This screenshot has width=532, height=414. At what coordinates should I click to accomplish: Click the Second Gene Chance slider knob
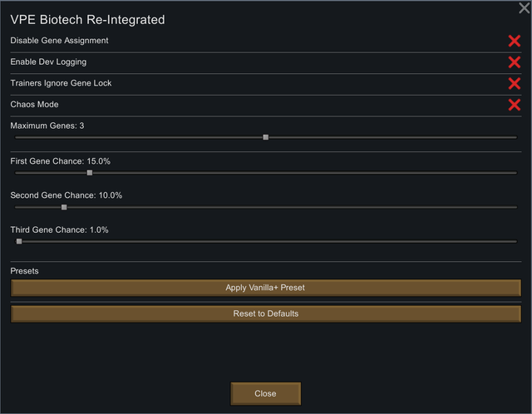[64, 207]
